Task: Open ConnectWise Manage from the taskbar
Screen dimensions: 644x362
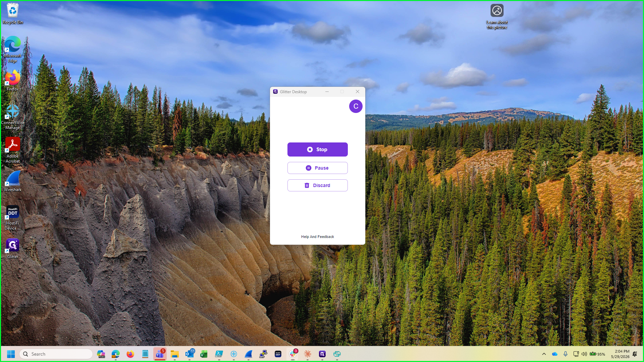Action: [234, 354]
